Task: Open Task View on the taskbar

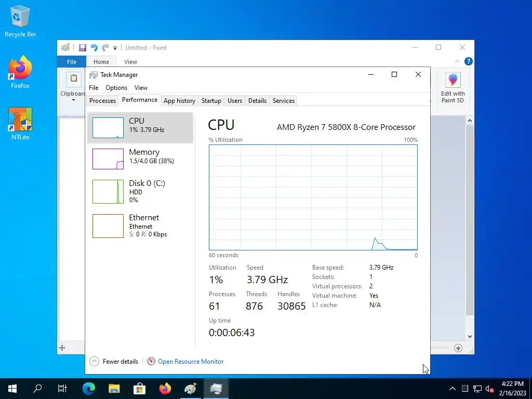Action: (62, 389)
